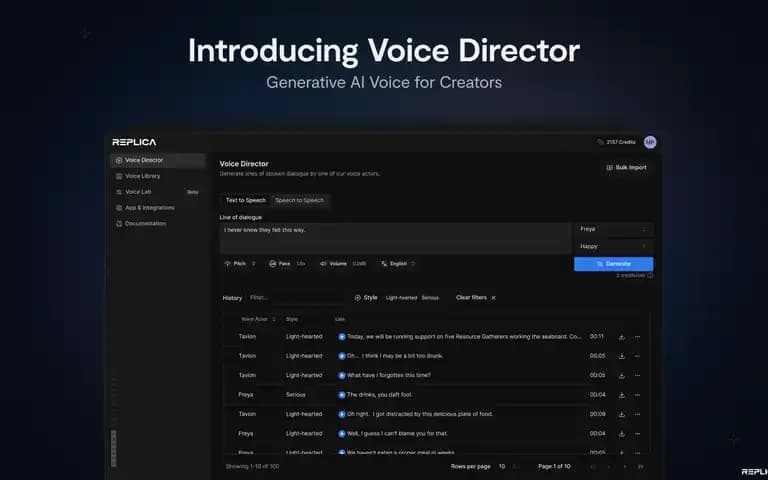Click the Replica logo
The height and width of the screenshot is (480, 768).
coord(134,142)
